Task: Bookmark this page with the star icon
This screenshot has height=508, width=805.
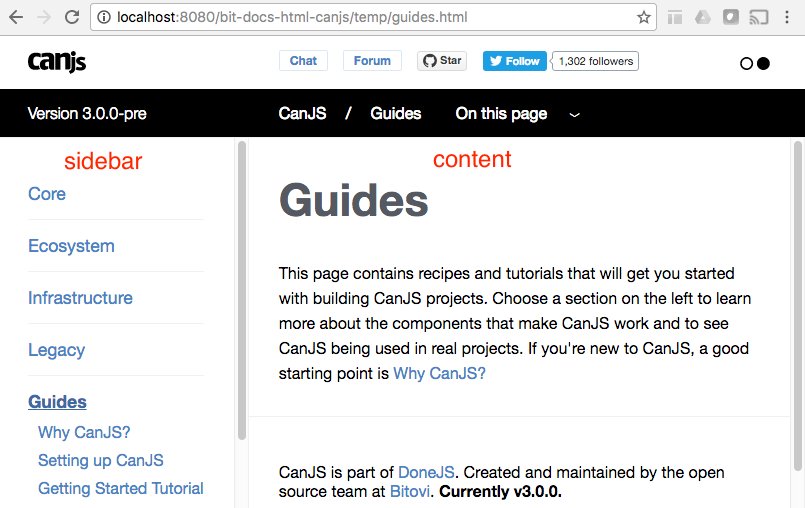Action: pyautogui.click(x=644, y=17)
